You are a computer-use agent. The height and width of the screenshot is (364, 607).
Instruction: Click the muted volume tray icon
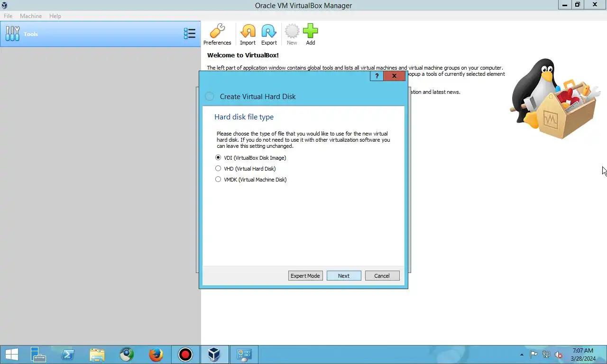pyautogui.click(x=559, y=355)
